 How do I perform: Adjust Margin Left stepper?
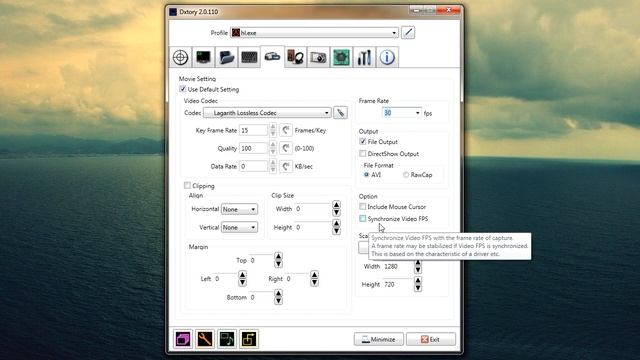click(242, 278)
